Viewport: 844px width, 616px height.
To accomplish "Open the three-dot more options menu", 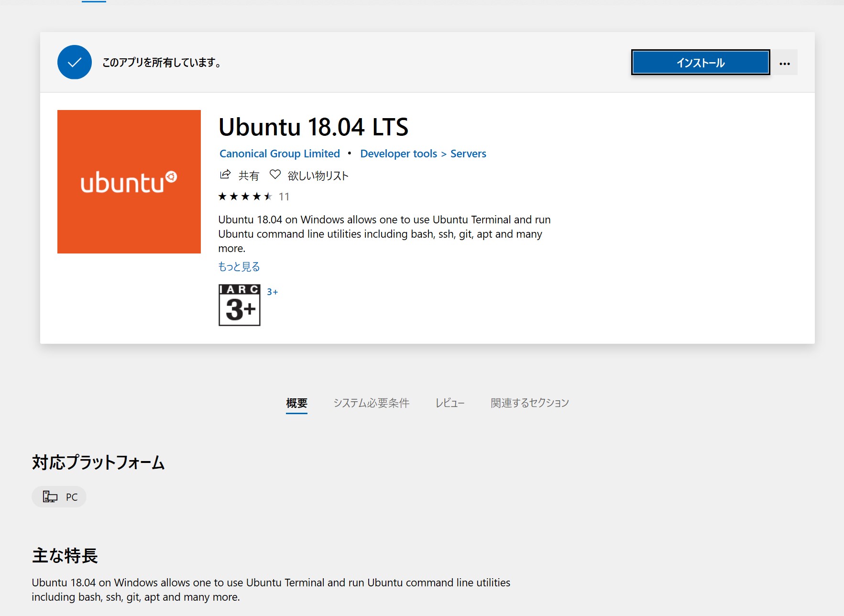I will point(784,63).
